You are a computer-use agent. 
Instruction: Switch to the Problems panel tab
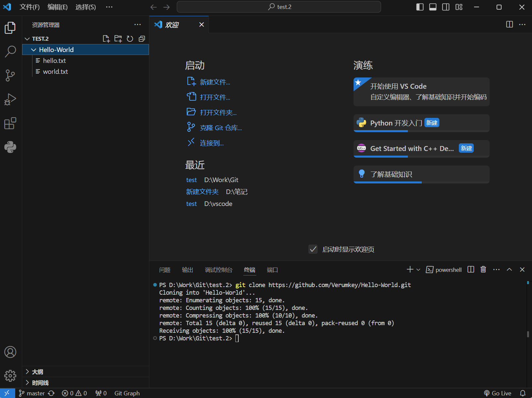coord(165,270)
